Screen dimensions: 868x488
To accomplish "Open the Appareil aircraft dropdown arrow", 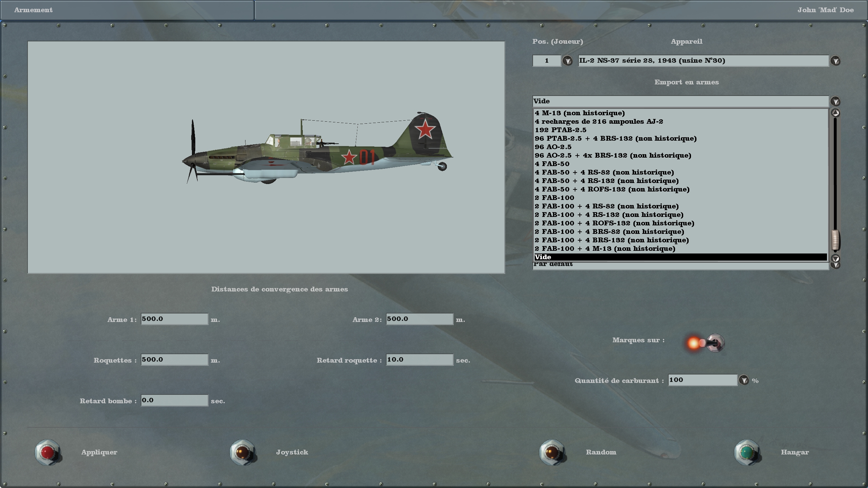I will click(835, 61).
